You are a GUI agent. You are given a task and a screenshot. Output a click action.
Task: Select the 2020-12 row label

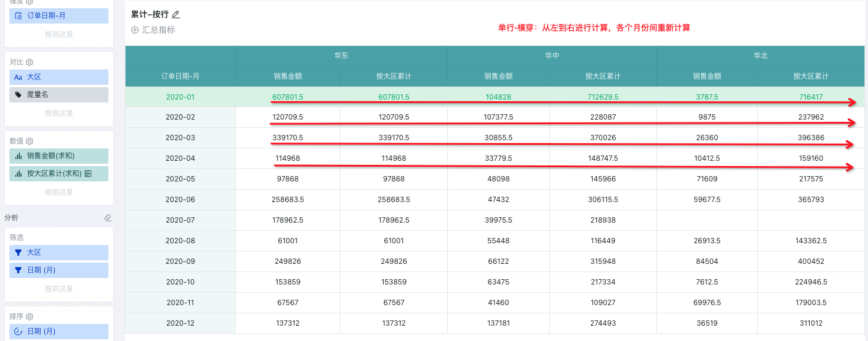[180, 323]
